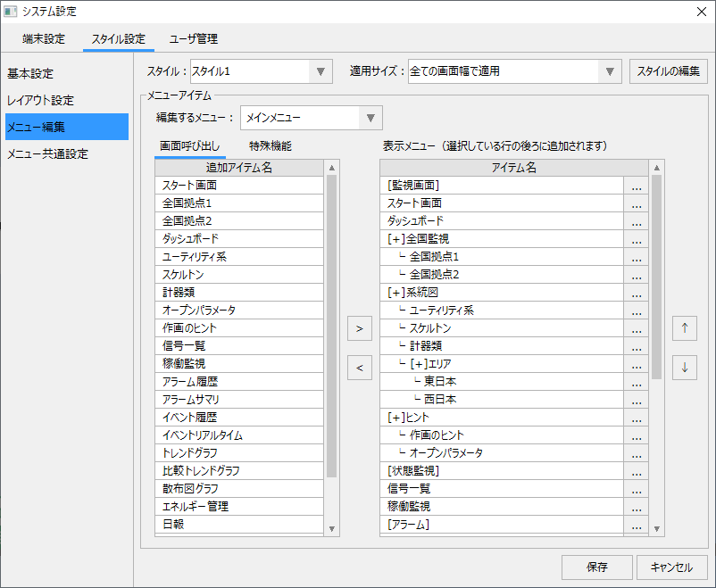Click the move down arrow button

[x=685, y=367]
